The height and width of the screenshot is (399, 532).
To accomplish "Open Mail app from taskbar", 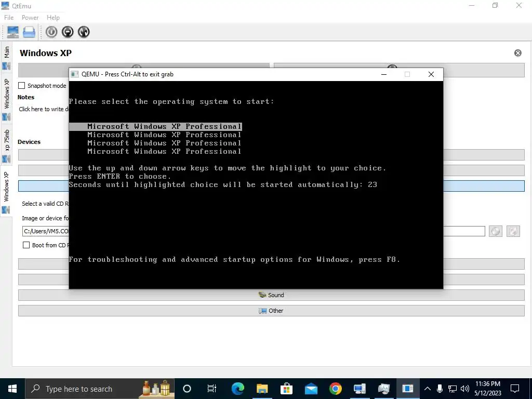I will click(311, 389).
